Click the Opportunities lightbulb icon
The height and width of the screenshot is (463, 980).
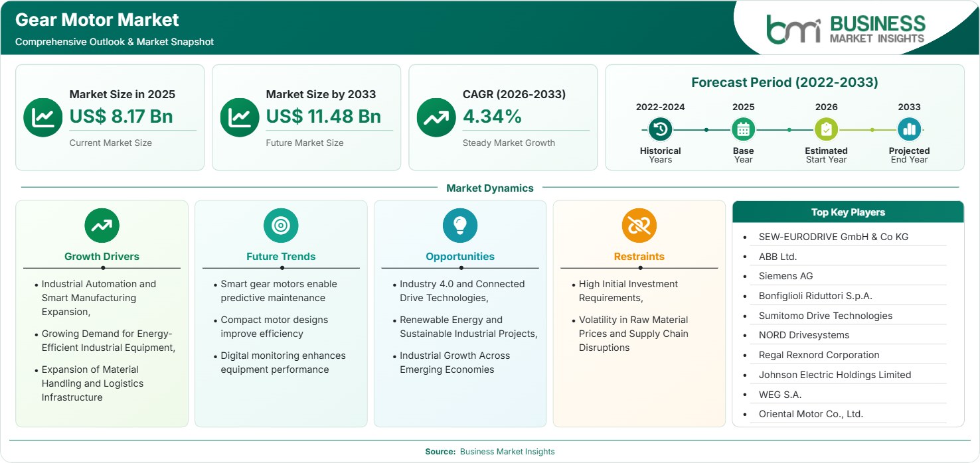[460, 226]
